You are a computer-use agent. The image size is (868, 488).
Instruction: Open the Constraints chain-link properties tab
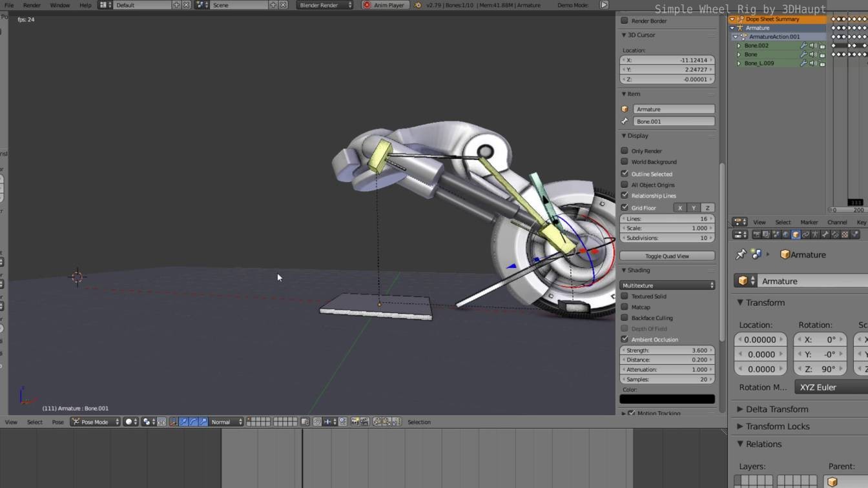click(805, 234)
